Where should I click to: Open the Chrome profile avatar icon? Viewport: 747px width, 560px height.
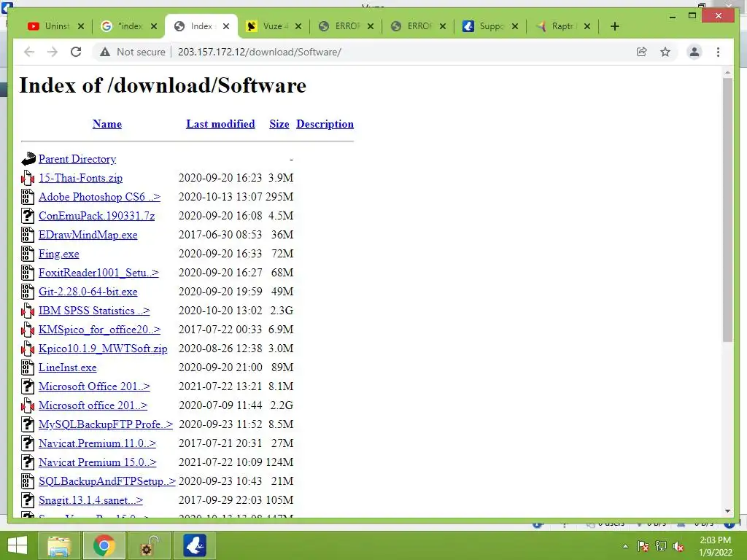pos(694,52)
